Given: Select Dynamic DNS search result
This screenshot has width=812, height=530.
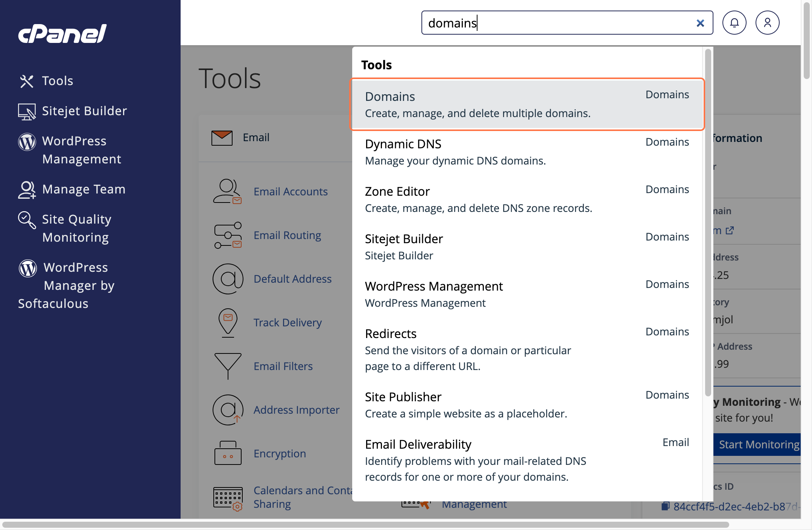Looking at the screenshot, I should pyautogui.click(x=527, y=152).
